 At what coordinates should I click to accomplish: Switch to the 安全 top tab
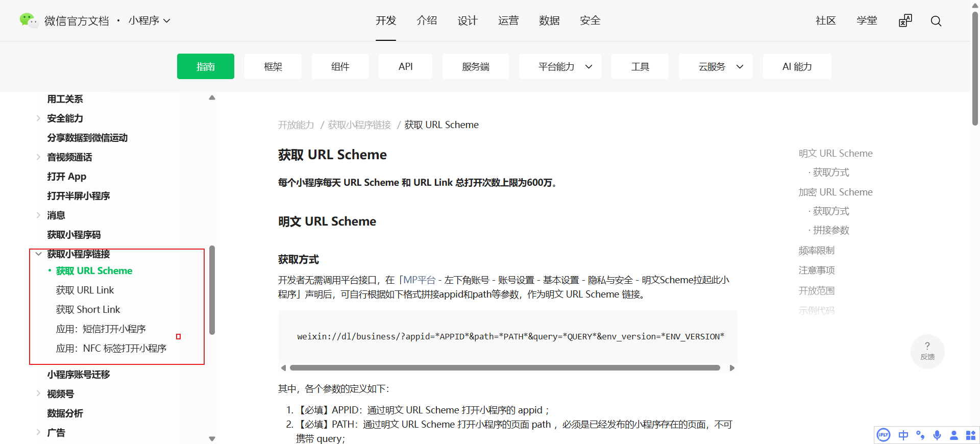pos(590,20)
